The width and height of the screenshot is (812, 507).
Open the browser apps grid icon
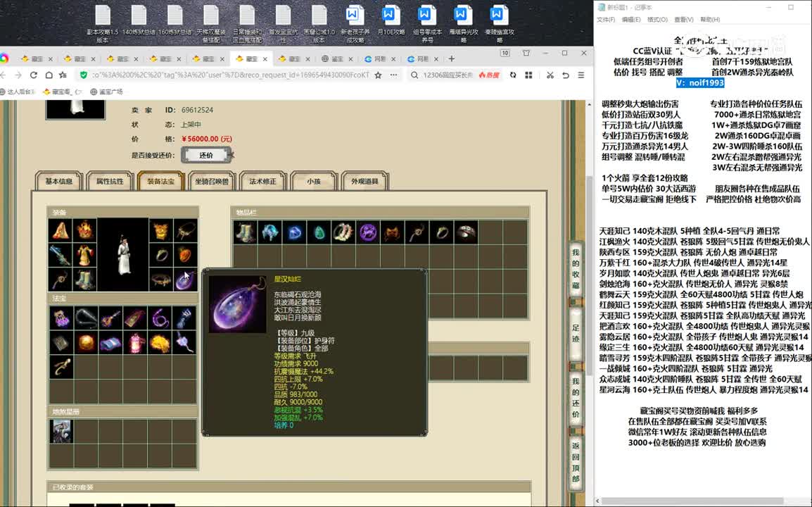(x=528, y=75)
